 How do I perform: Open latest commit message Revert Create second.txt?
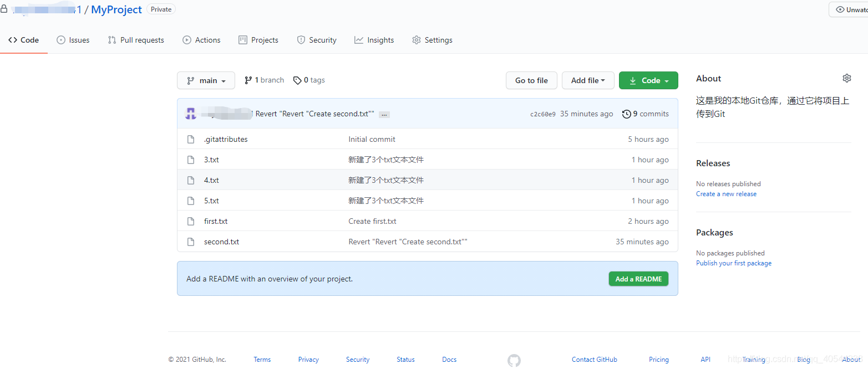click(314, 114)
